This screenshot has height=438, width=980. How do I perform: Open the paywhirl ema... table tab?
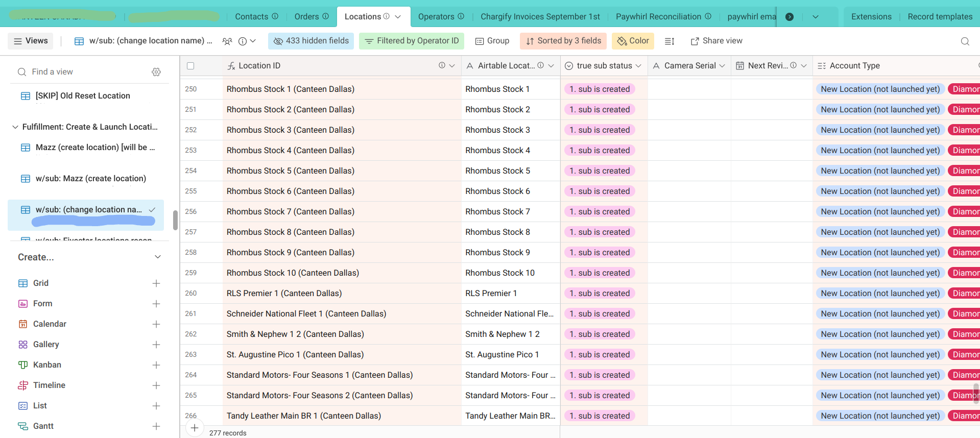tap(751, 17)
